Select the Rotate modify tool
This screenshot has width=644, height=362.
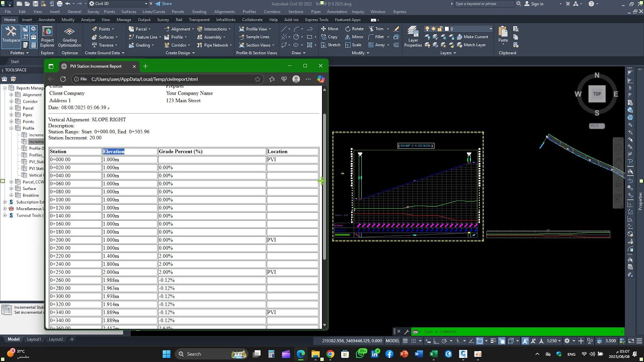[x=354, y=29]
